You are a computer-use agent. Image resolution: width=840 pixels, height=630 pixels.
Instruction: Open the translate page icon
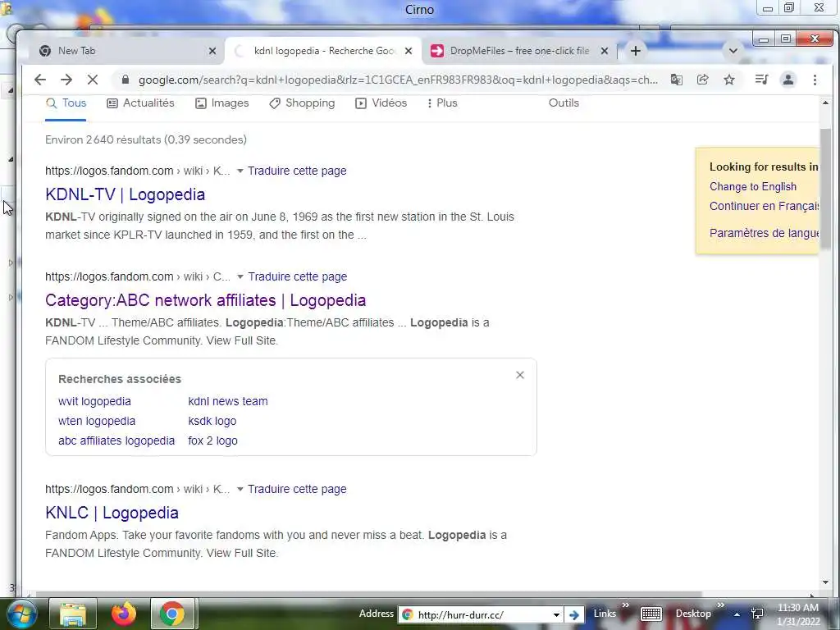click(677, 80)
